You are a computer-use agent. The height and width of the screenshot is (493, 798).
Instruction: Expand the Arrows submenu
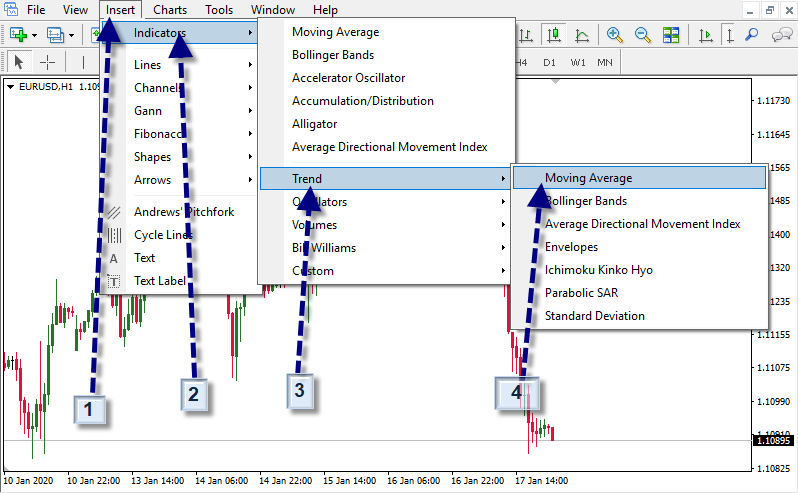pos(181,180)
